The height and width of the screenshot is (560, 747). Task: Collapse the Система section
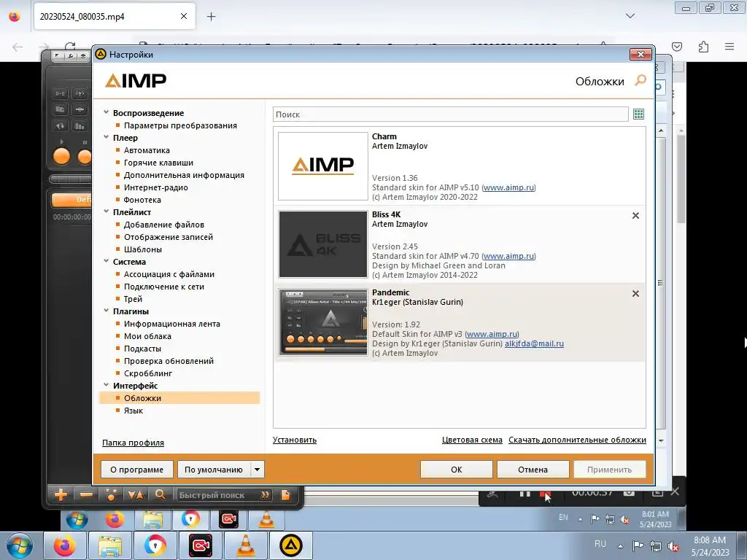107,261
